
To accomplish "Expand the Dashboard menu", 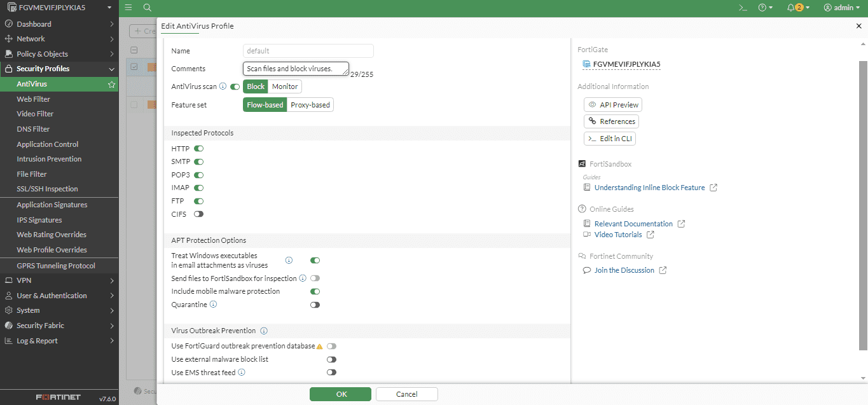I will tap(59, 24).
